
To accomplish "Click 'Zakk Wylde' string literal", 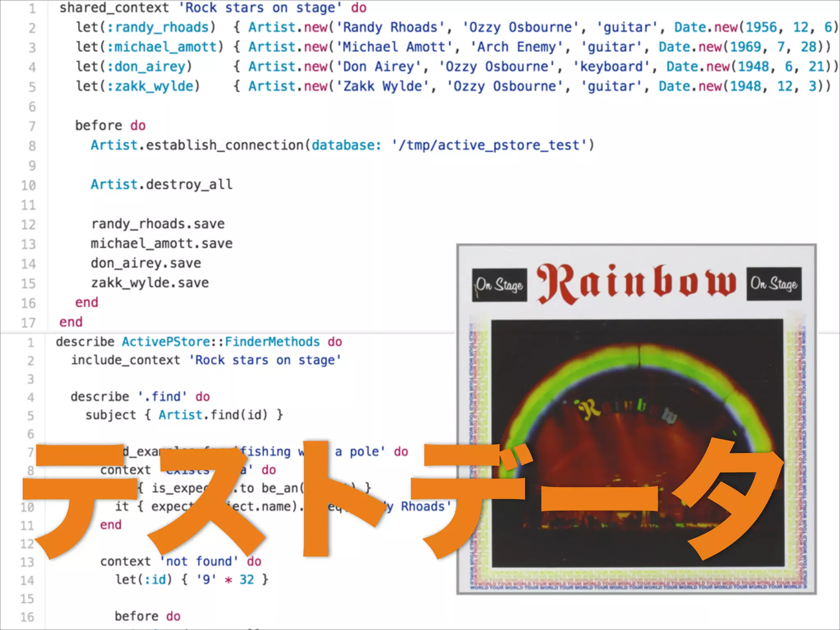I will point(382,87).
